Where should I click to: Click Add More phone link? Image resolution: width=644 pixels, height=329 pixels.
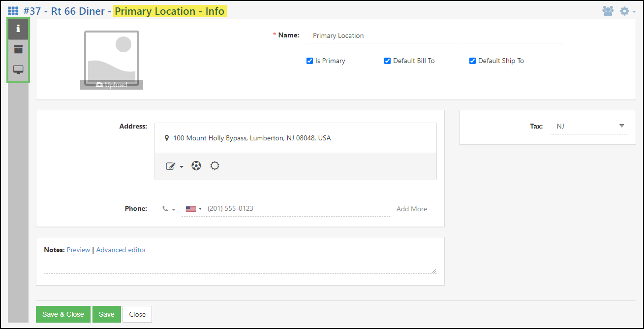[x=412, y=209]
